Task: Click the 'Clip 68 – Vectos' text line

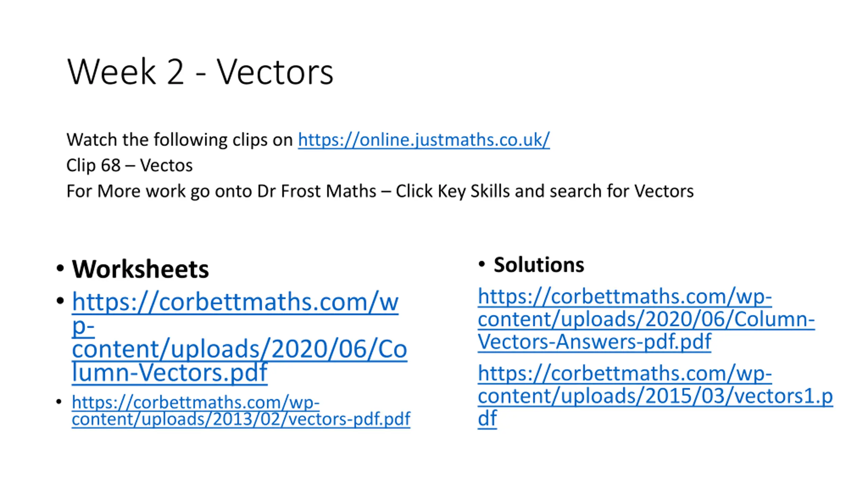Action: [x=130, y=165]
